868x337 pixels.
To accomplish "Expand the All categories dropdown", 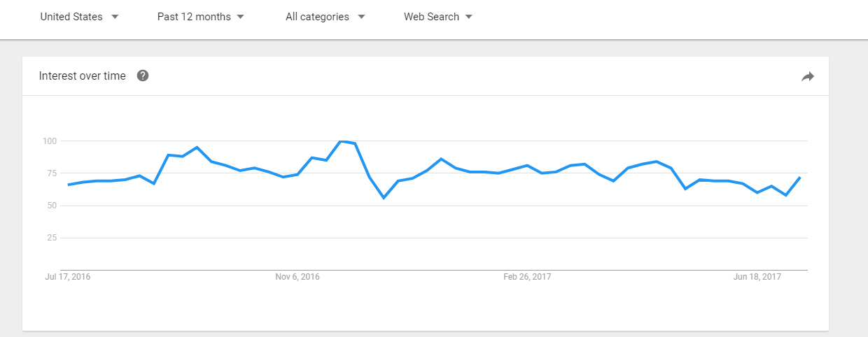I will coord(325,17).
